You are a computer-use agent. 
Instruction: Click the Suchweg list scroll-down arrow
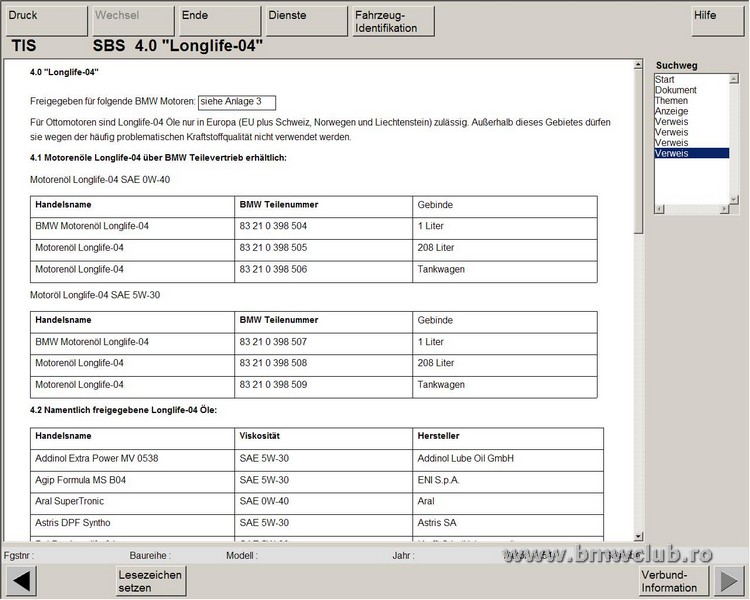click(734, 200)
